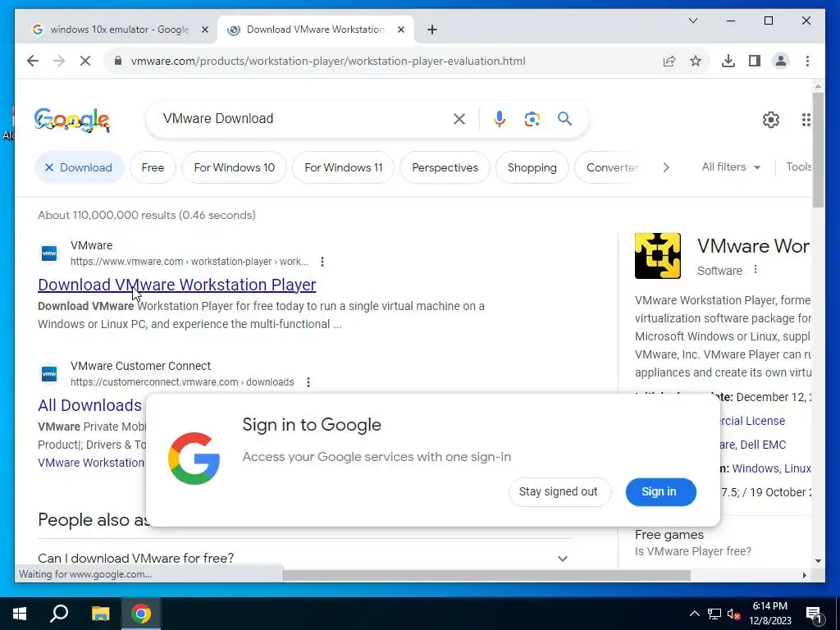Clear the search box with the X
The height and width of the screenshot is (630, 840).
click(x=459, y=119)
